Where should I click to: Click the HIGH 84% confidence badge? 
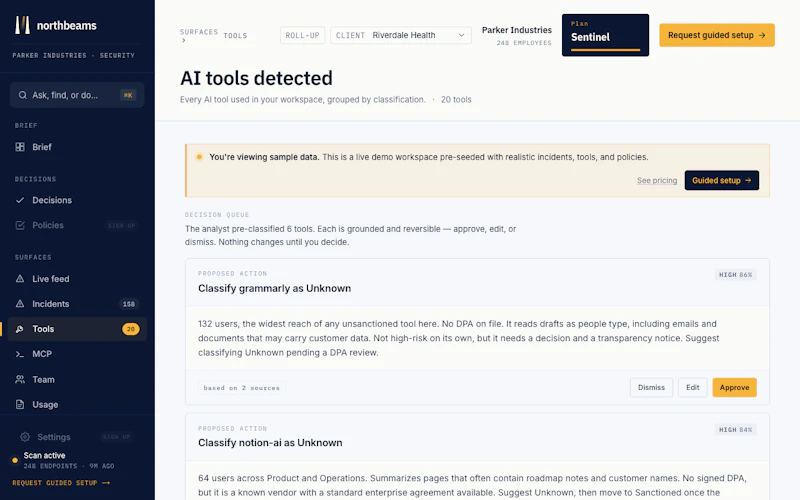pyautogui.click(x=735, y=430)
